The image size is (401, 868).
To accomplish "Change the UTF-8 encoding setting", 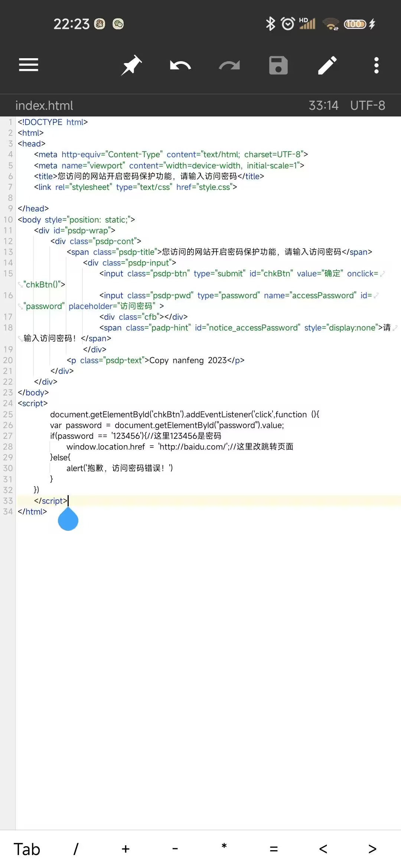I will (368, 105).
